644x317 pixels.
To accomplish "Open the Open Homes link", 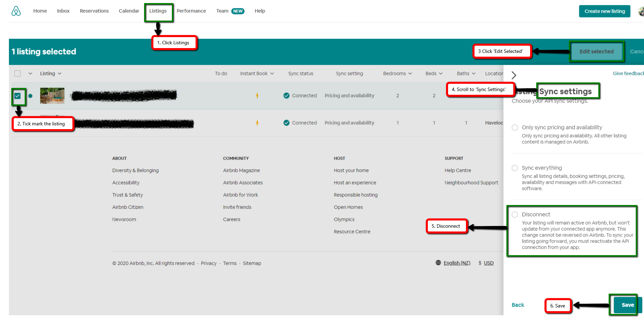I will tap(348, 207).
